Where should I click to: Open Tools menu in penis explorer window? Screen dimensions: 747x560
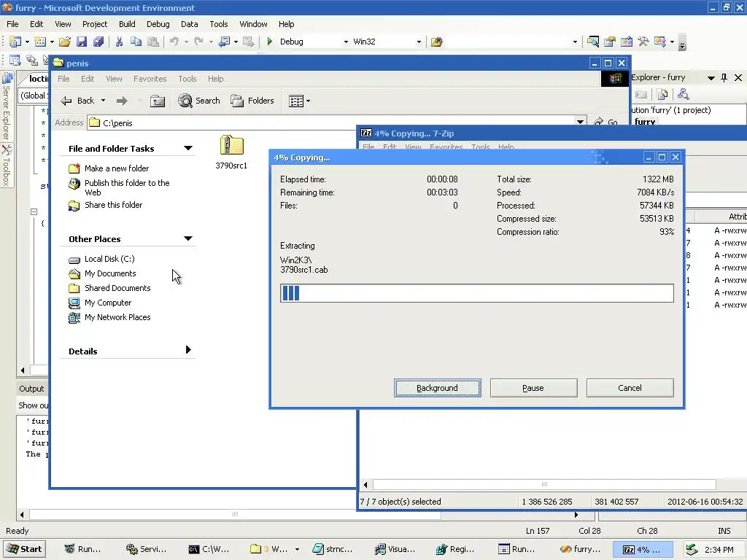point(187,79)
